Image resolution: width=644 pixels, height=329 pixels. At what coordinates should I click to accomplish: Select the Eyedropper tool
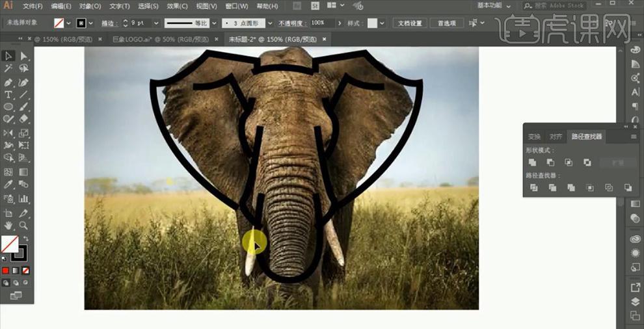(x=8, y=185)
